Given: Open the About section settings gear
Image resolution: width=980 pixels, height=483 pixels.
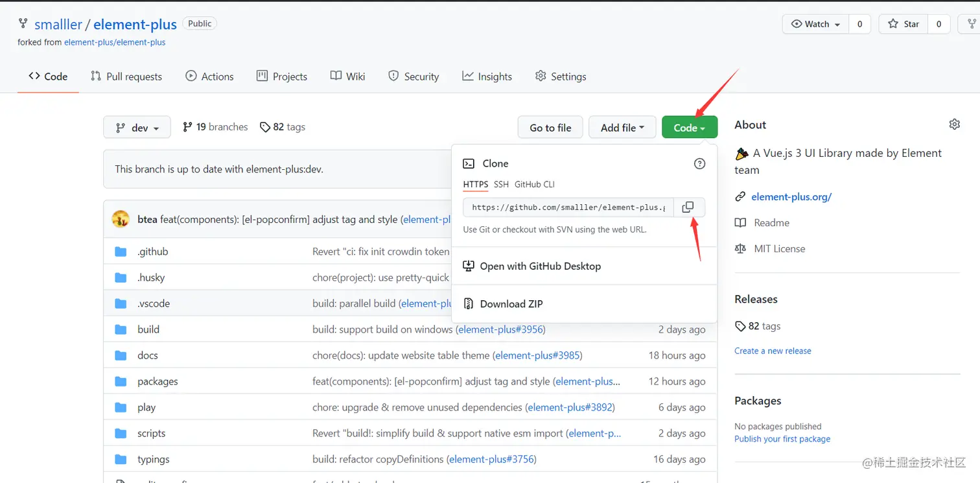Looking at the screenshot, I should pos(954,124).
